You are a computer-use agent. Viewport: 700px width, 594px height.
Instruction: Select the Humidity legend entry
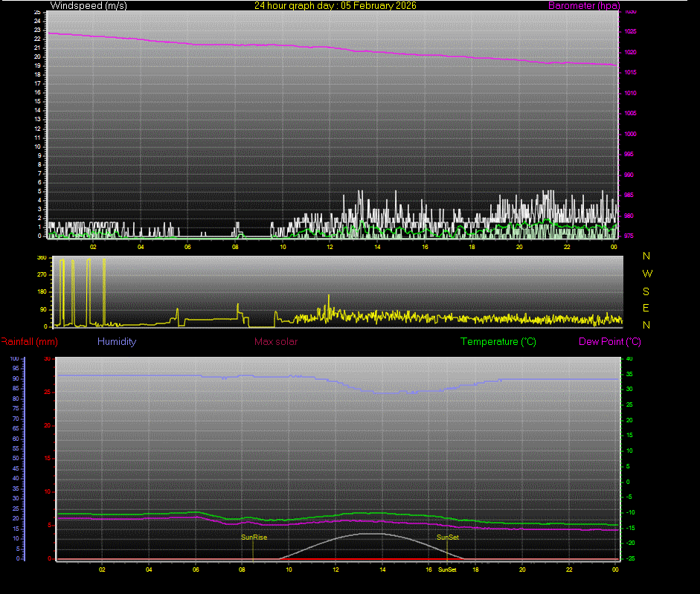coord(116,341)
